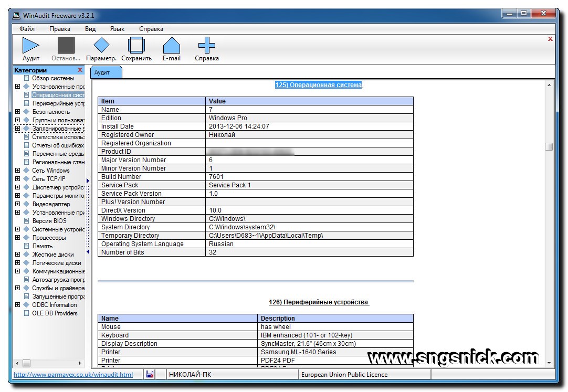
Task: Expand the Безопасность tree node
Action: [x=17, y=111]
